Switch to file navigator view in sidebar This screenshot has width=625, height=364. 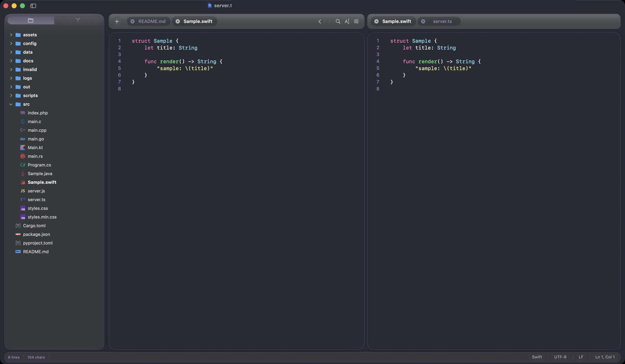pyautogui.click(x=31, y=20)
